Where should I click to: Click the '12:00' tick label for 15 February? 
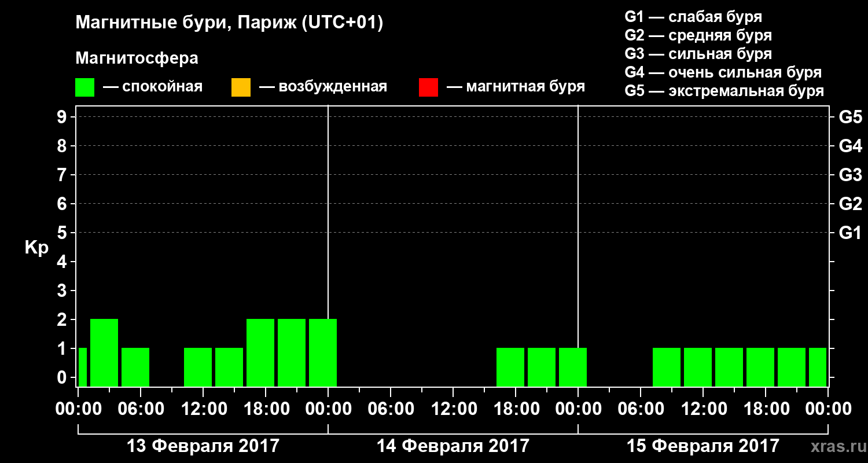point(703,409)
